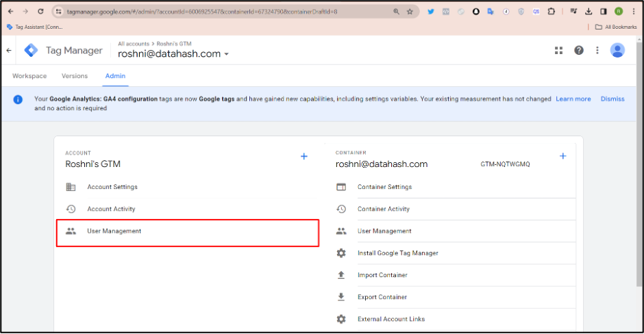Click the Account Settings building icon
Viewport: 644px width, 334px height.
pos(71,187)
